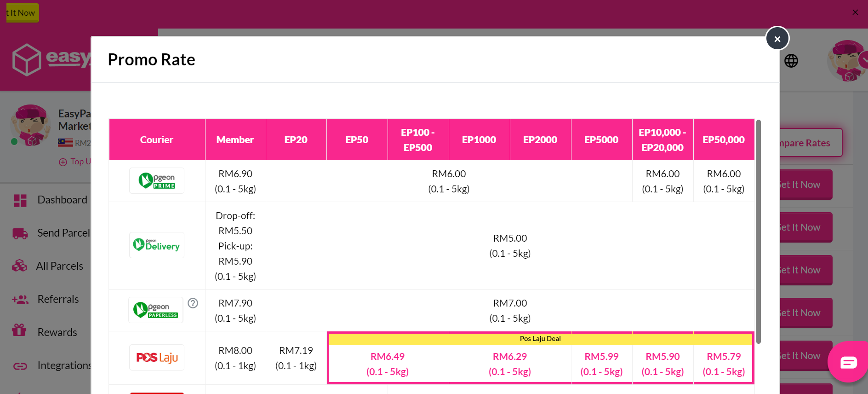The height and width of the screenshot is (394, 868).
Task: Click the EP20 column header
Action: [x=296, y=139]
